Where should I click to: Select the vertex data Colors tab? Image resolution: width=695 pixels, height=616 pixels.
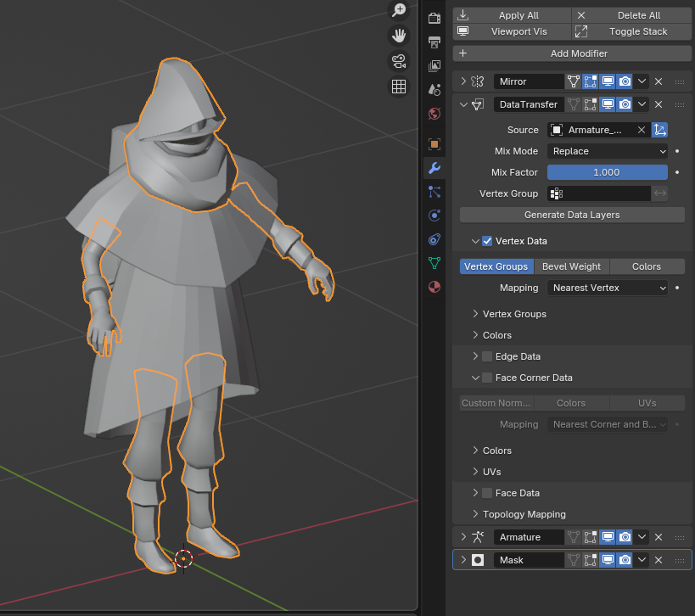tap(646, 266)
